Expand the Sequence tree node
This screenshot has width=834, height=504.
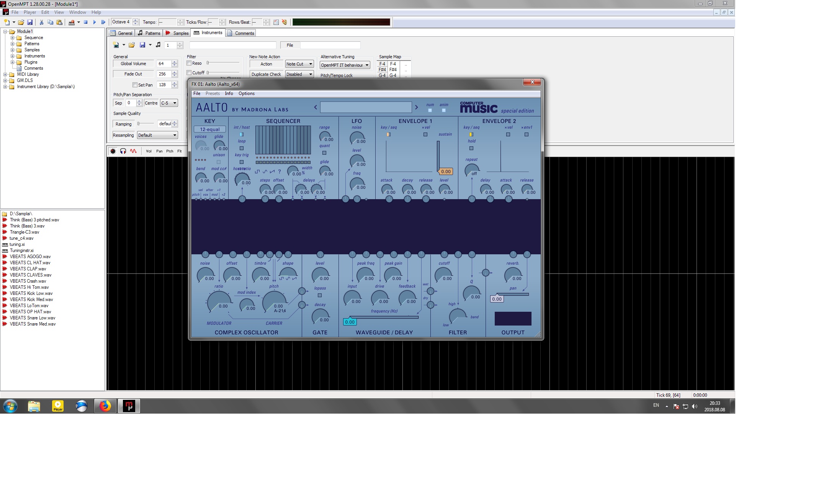tap(13, 38)
